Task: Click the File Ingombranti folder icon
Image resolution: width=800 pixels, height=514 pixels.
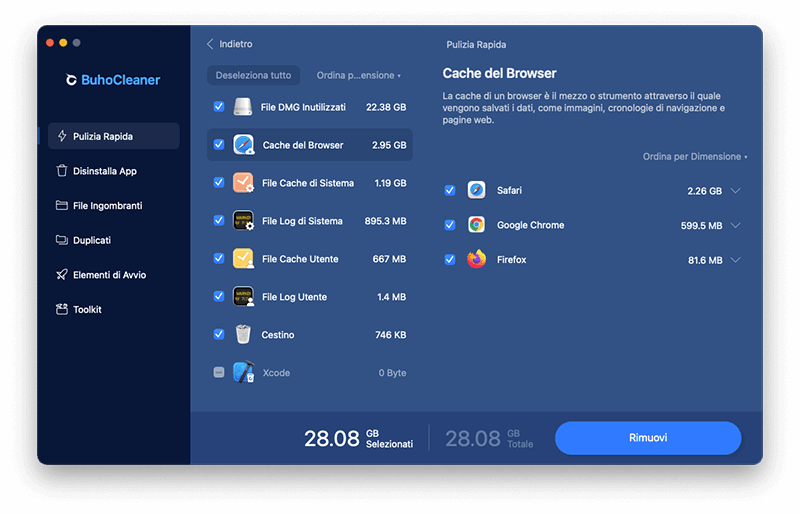Action: click(x=62, y=205)
